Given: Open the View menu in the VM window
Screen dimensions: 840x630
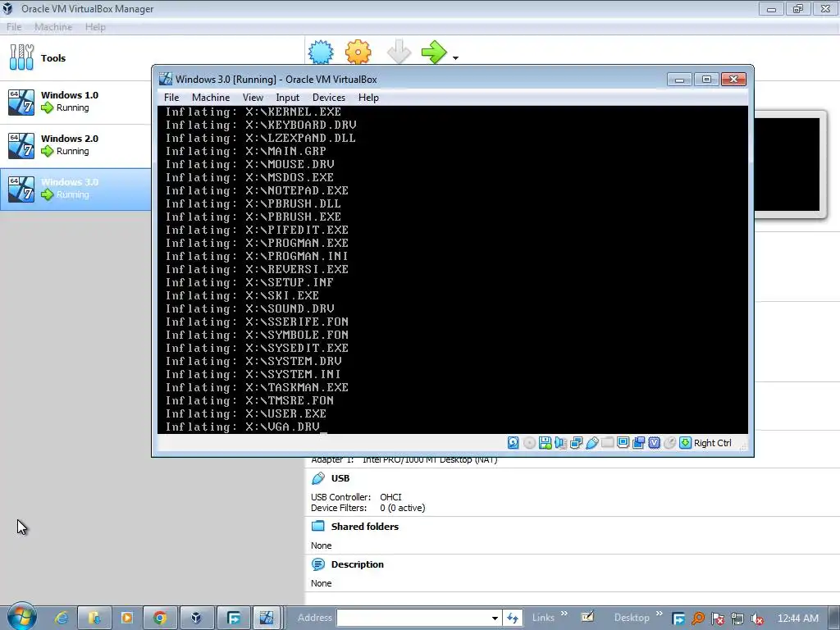Looking at the screenshot, I should tap(253, 98).
